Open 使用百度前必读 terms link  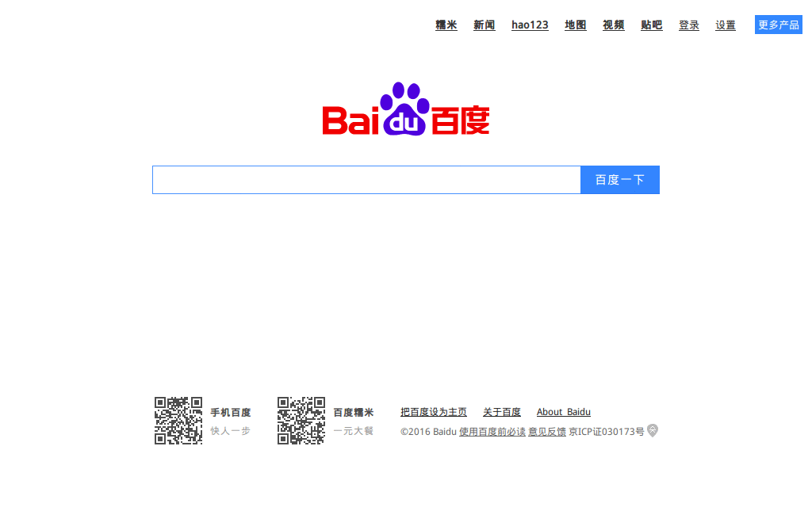[492, 431]
